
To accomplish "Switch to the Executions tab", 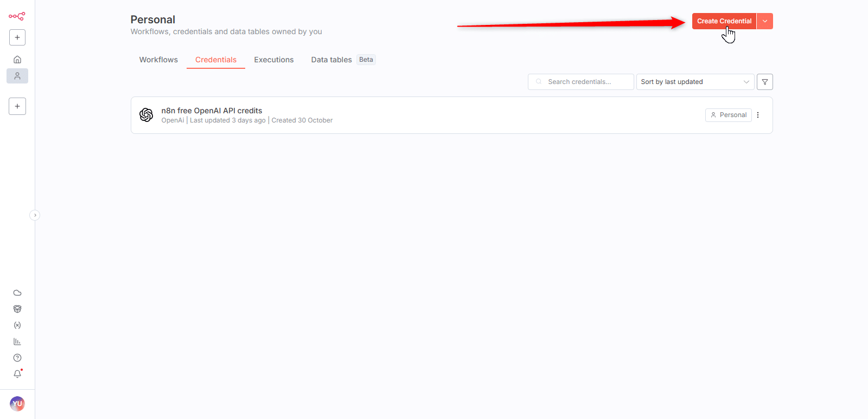I will [273, 60].
